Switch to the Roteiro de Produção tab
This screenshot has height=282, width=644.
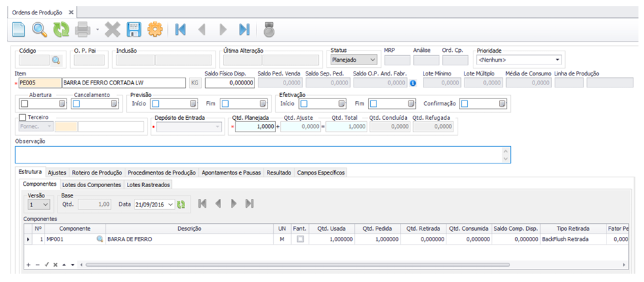tap(97, 173)
